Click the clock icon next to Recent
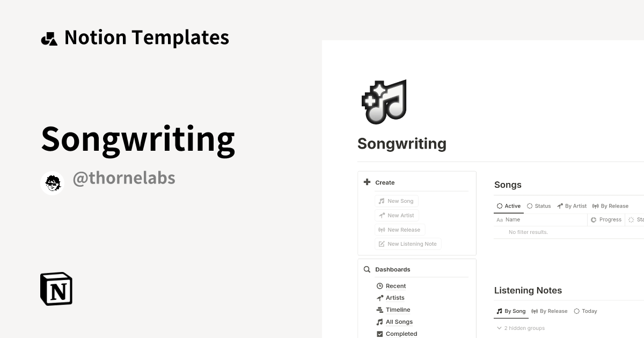The image size is (644, 338). pyautogui.click(x=379, y=285)
